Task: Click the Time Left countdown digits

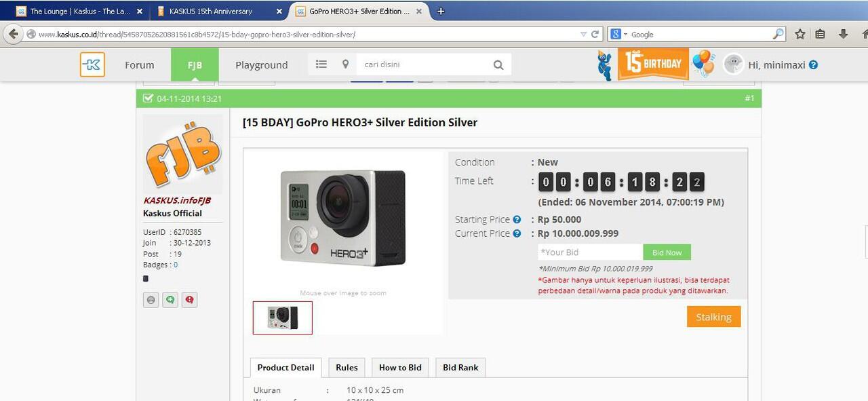Action: (x=621, y=182)
